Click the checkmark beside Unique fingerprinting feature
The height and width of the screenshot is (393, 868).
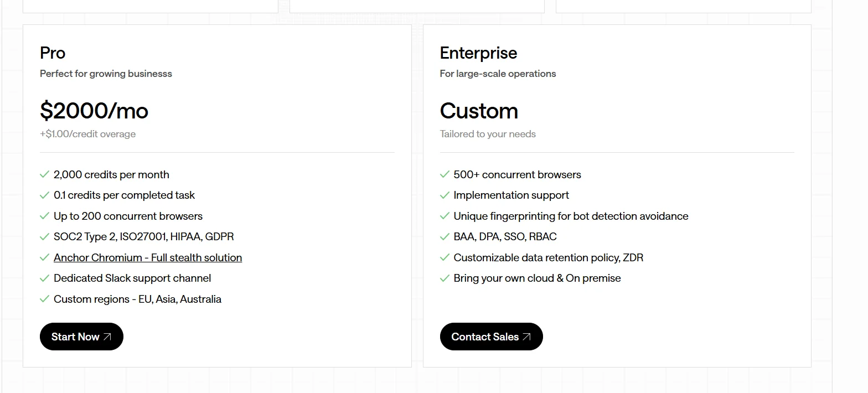click(445, 216)
